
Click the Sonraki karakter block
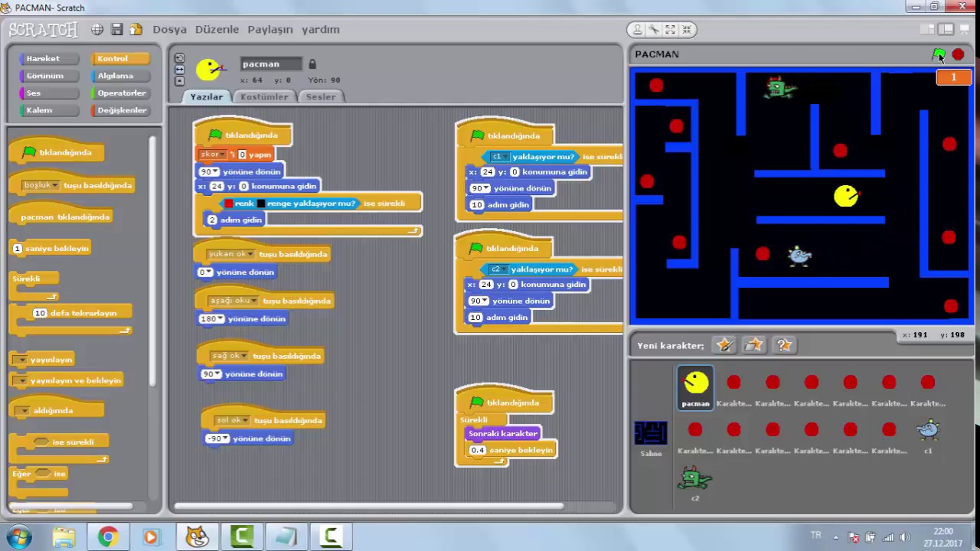click(503, 433)
